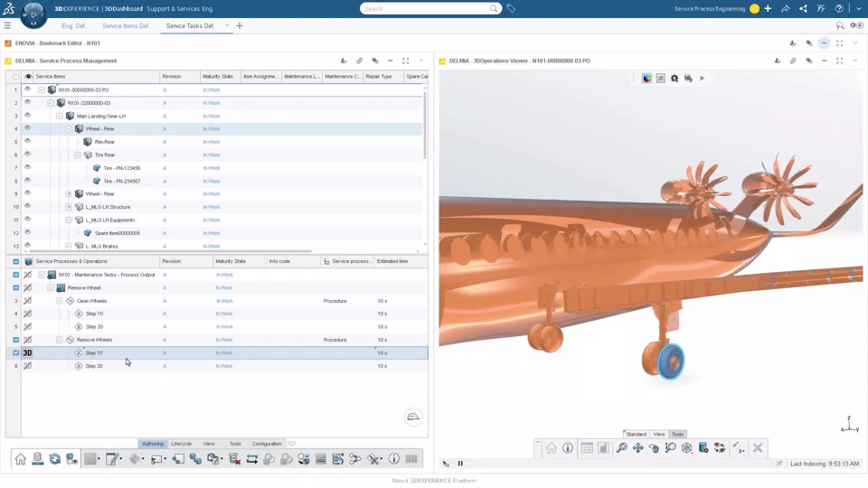Image resolution: width=868 pixels, height=488 pixels.
Task: Select the Pan four-arrow tool in the 3D viewer
Action: pos(637,448)
